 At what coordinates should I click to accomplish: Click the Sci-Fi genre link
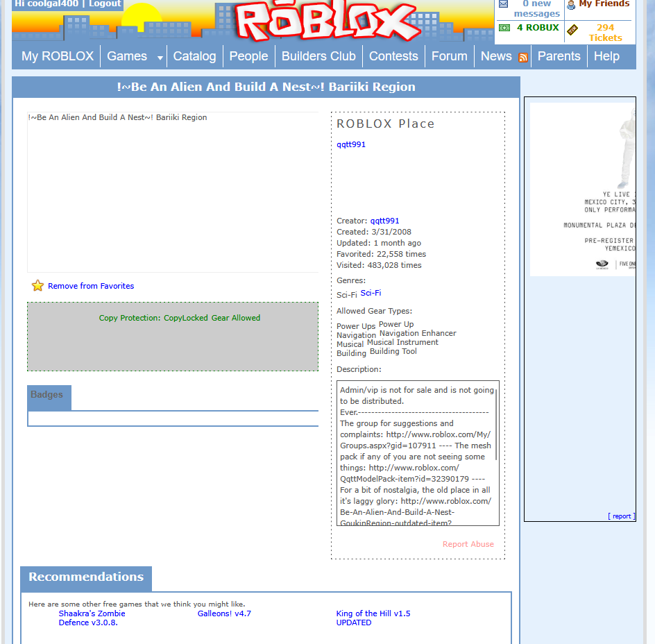tap(371, 293)
